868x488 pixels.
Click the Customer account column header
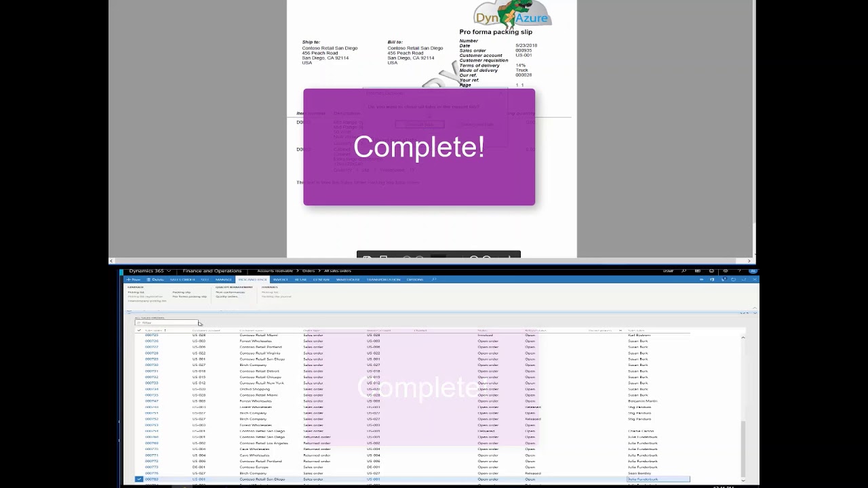point(206,330)
